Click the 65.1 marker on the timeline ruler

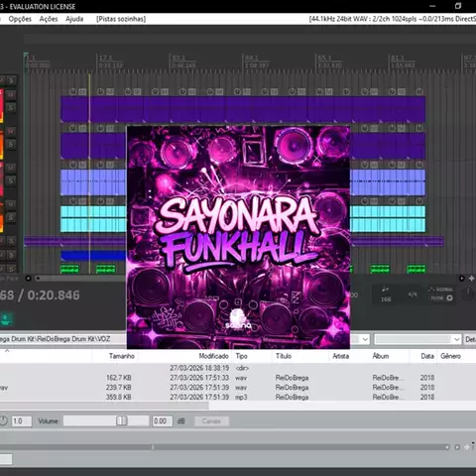tap(324, 58)
